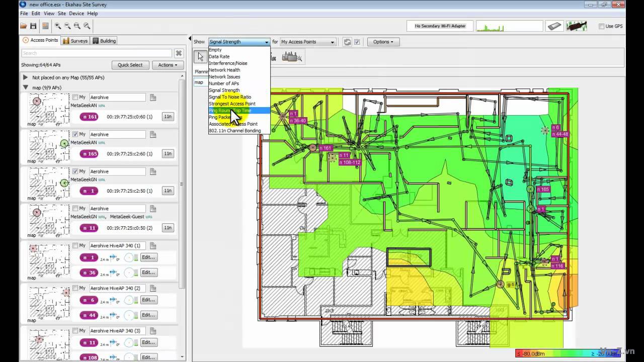
Task: Click the save project disk icon
Action: tap(33, 26)
